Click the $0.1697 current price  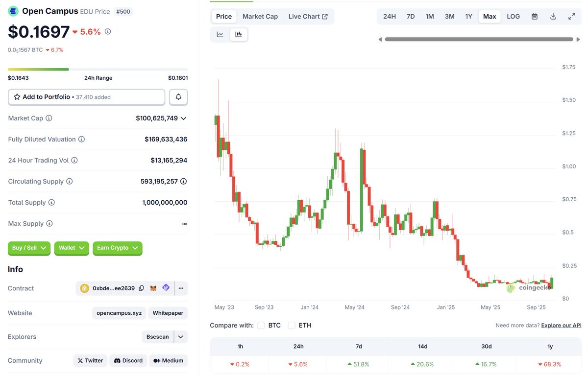click(39, 32)
